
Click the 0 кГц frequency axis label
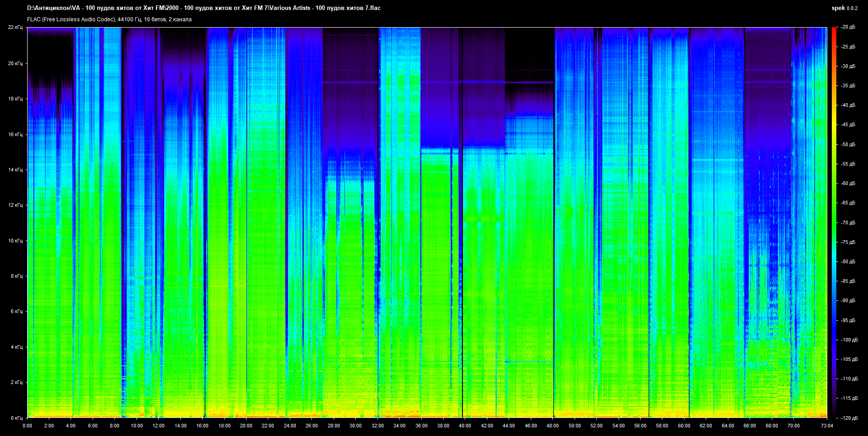click(x=17, y=418)
